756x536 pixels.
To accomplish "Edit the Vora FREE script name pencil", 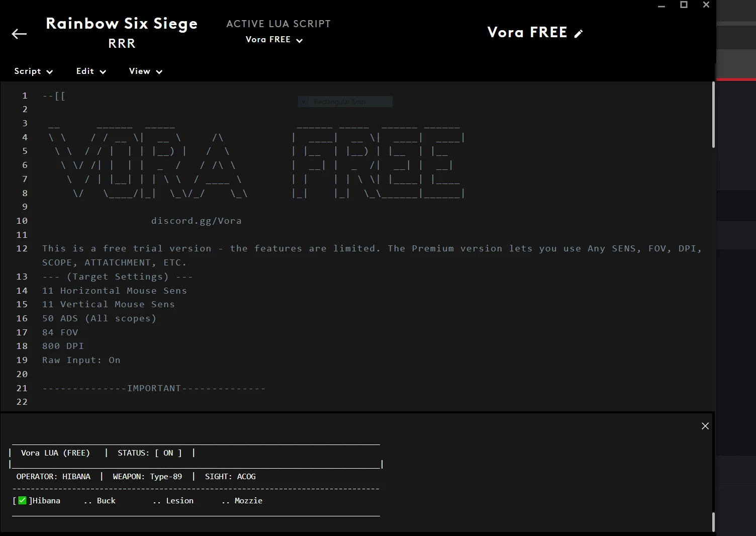I will pos(579,34).
